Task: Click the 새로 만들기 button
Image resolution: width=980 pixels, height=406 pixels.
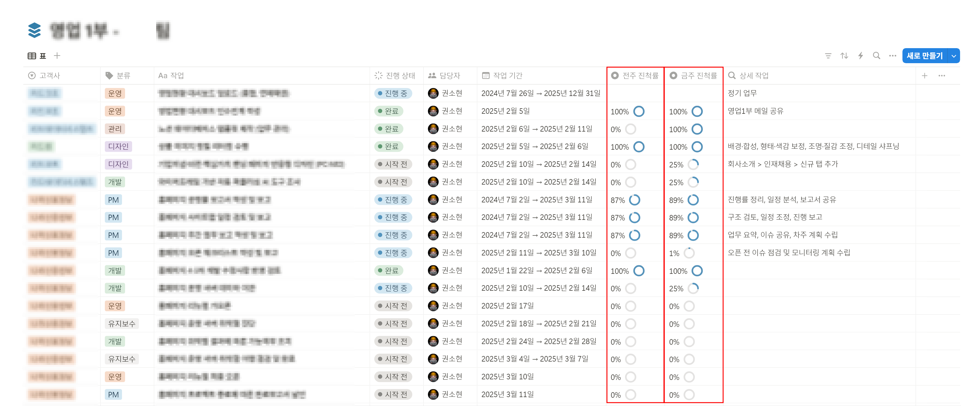Action: [925, 56]
